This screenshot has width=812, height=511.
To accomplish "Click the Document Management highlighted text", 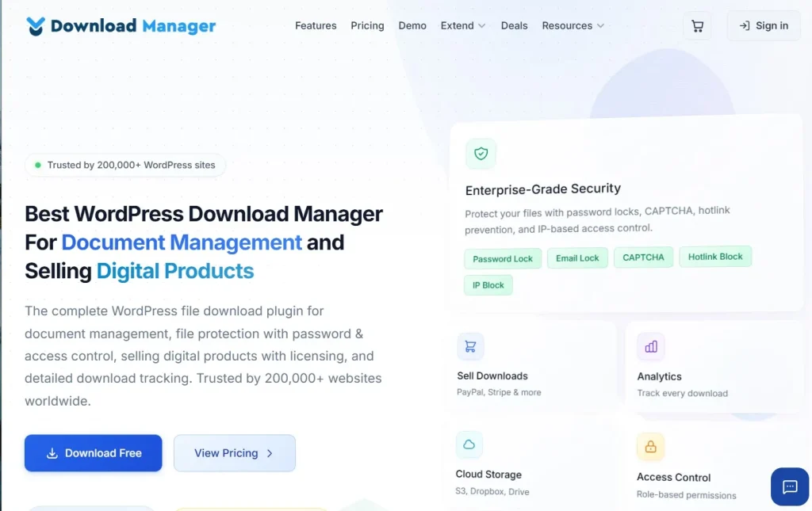I will tap(182, 242).
